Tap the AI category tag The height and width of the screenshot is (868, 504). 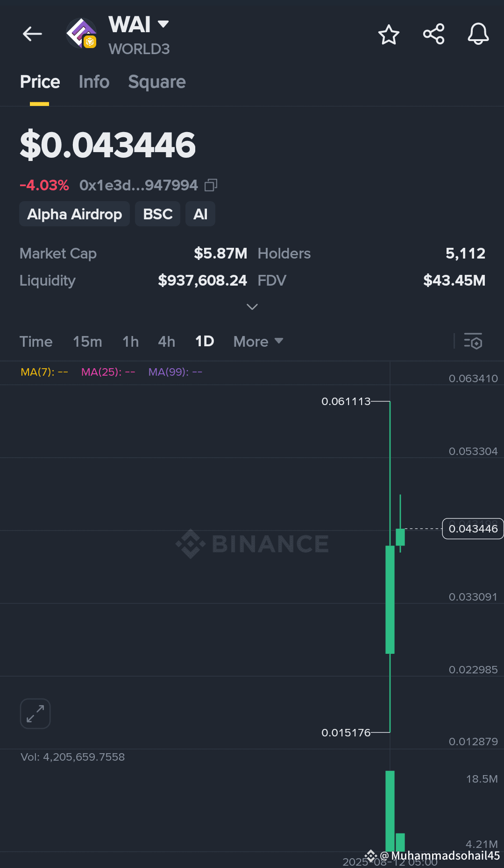(200, 214)
